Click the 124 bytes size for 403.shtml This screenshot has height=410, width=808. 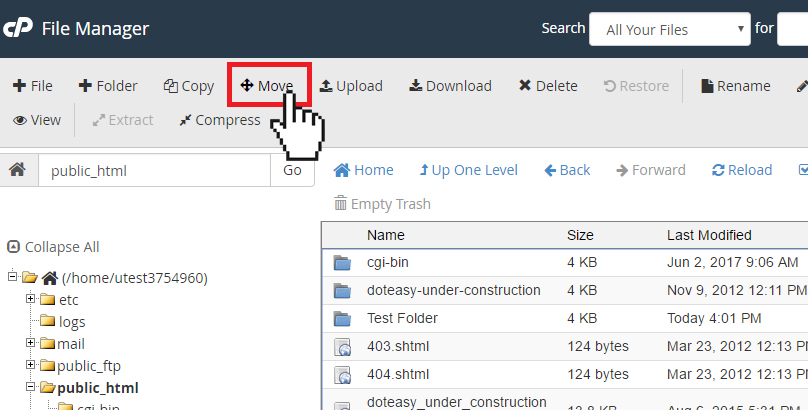(x=598, y=346)
